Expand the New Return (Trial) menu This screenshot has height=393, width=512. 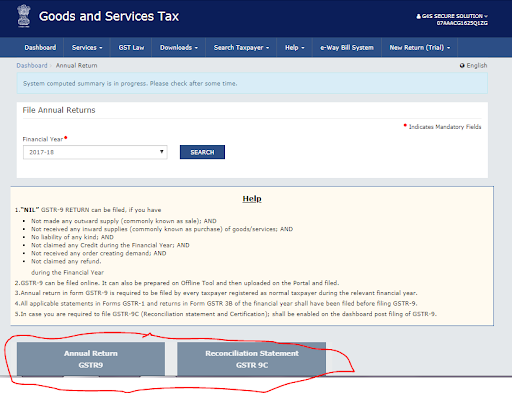coord(419,47)
